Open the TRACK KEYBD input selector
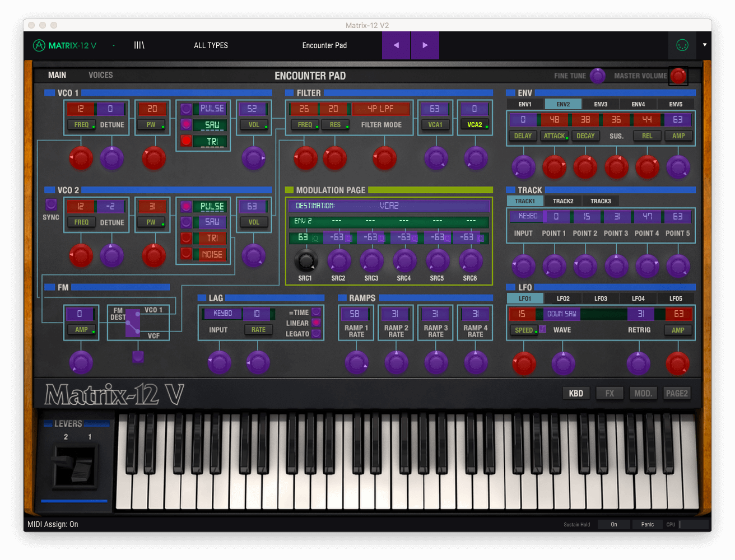The width and height of the screenshot is (735, 560). pos(528,216)
